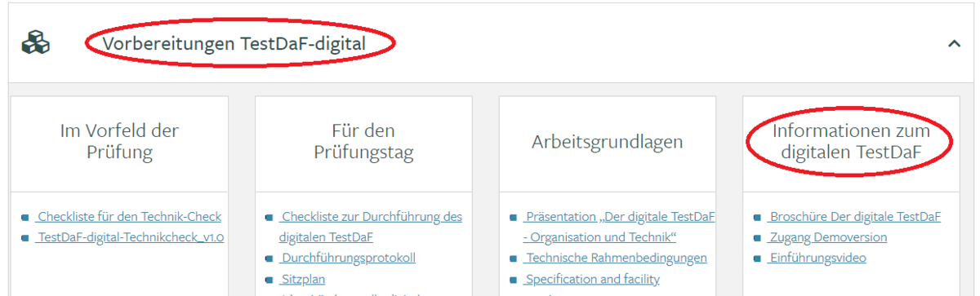Open the Einführungsvideo link

click(817, 258)
